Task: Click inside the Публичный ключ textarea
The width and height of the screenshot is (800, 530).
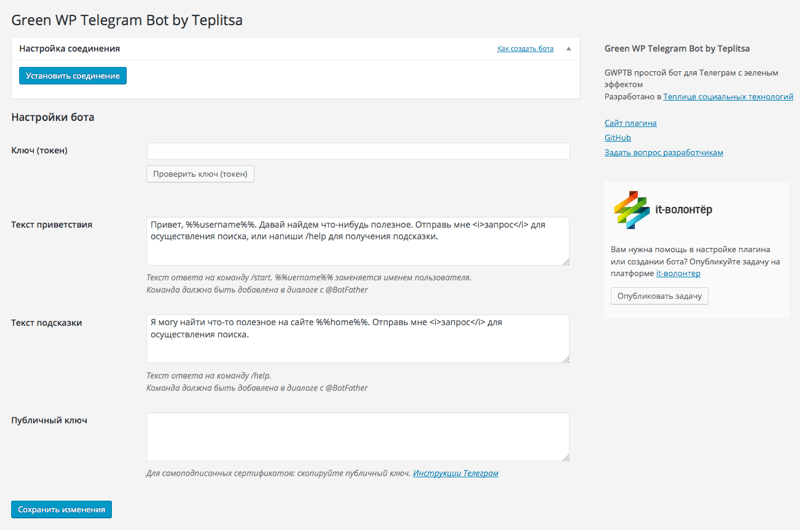Action: pyautogui.click(x=357, y=437)
